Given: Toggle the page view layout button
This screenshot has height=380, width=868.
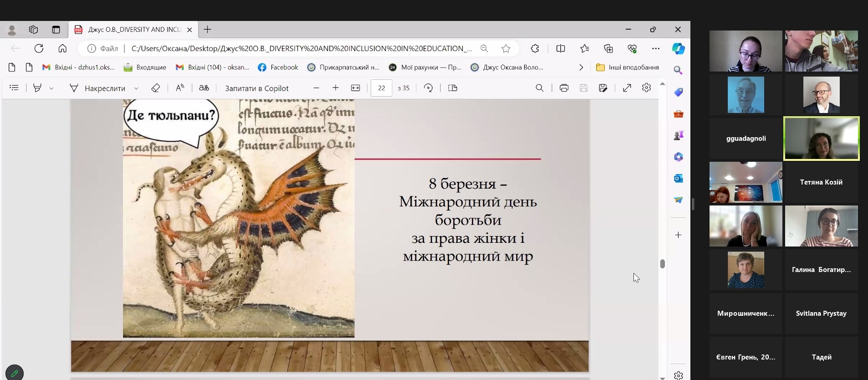Looking at the screenshot, I should pos(453,88).
